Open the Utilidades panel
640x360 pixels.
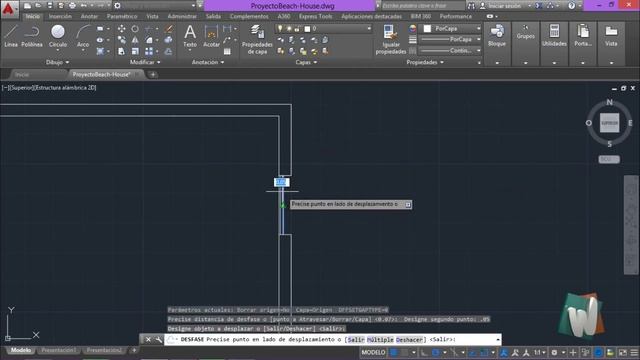pos(554,36)
